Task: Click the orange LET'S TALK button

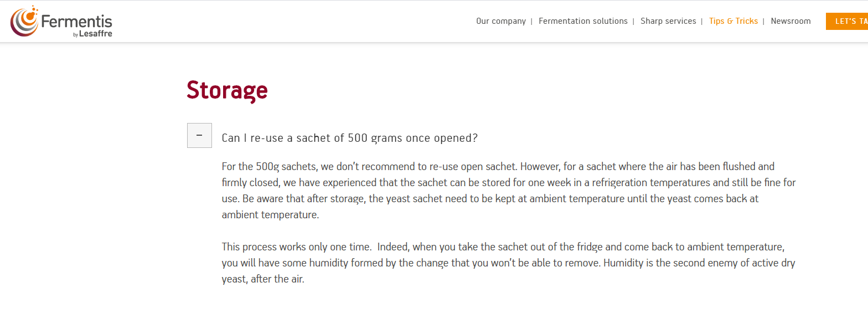Action: tap(847, 21)
